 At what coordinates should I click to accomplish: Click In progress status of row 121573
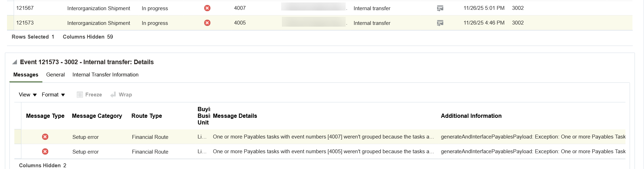point(155,23)
